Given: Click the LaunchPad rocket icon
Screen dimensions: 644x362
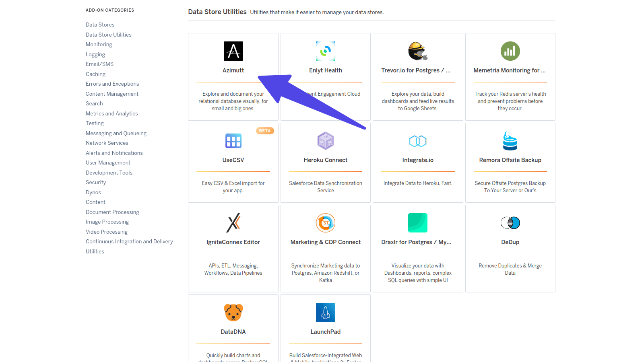Looking at the screenshot, I should pos(326,313).
